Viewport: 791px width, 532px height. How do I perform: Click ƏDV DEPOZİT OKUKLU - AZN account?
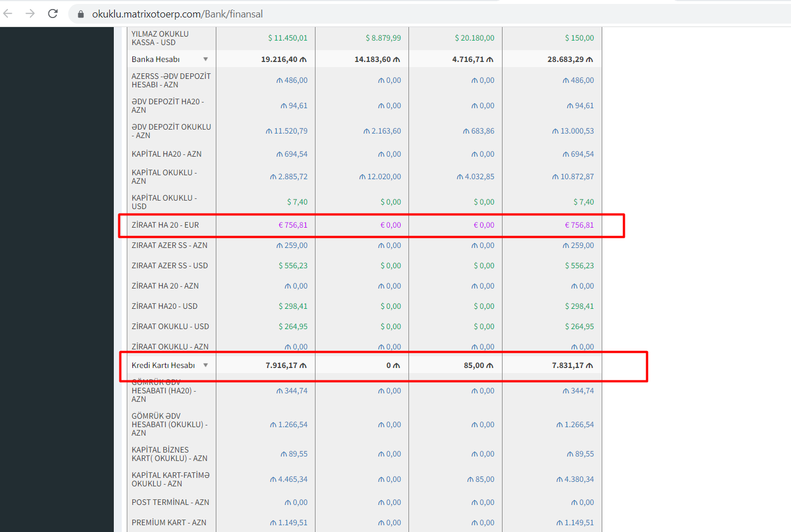(171, 131)
